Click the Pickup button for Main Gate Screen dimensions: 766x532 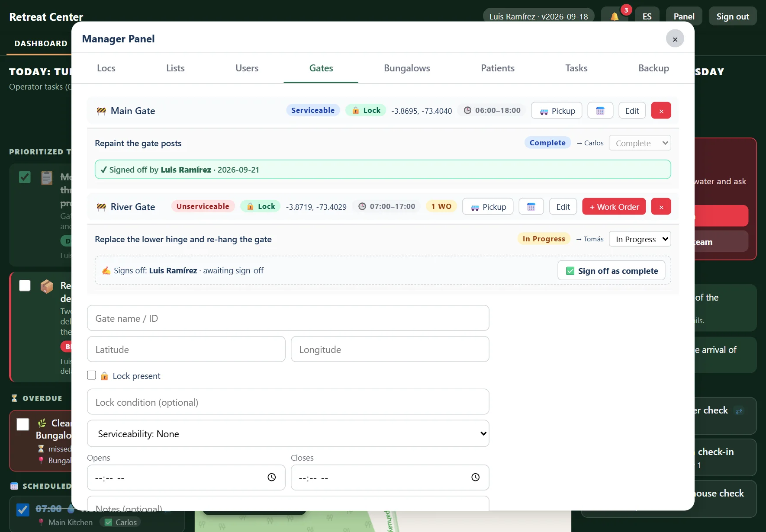(x=557, y=111)
